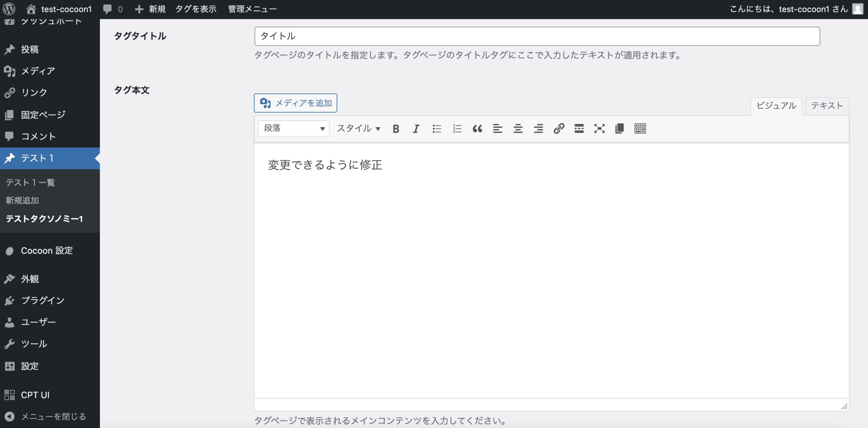Toggle bold formatting in editor toolbar

tap(396, 129)
